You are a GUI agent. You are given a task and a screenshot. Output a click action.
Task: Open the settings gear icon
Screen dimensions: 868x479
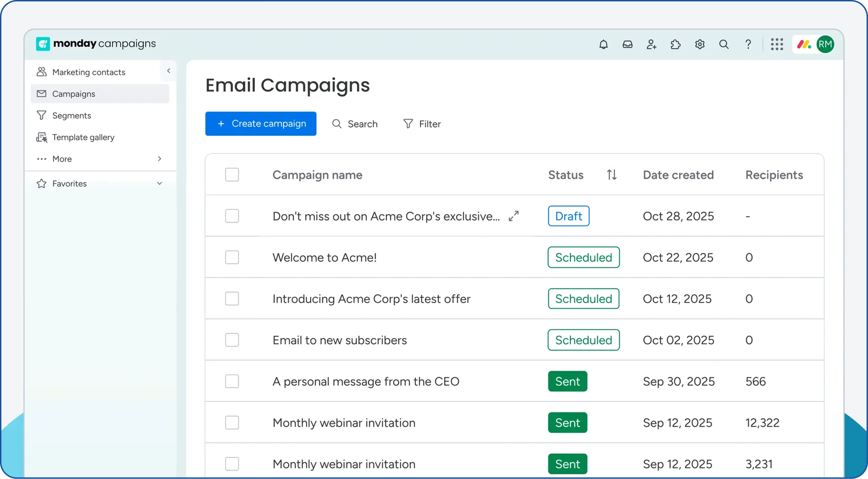pyautogui.click(x=700, y=44)
